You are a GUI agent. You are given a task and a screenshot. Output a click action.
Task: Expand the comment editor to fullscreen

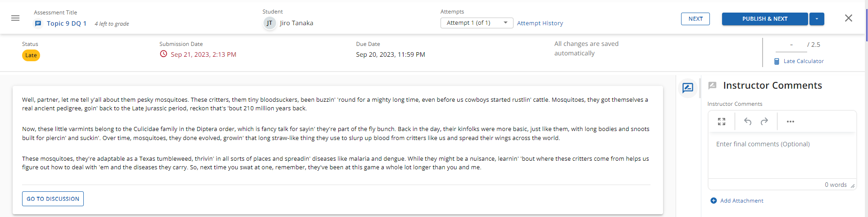coord(722,122)
